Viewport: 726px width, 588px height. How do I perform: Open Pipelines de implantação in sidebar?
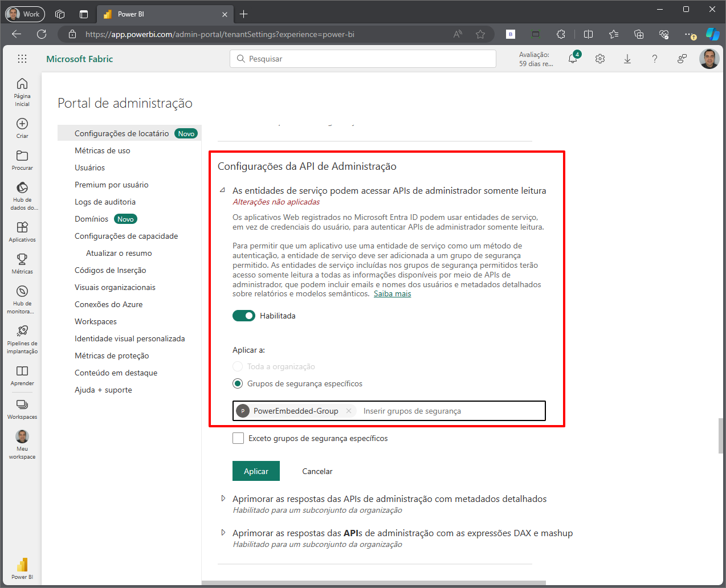22,339
